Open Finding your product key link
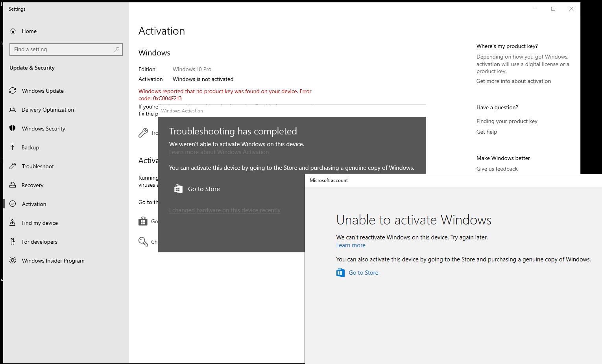 pyautogui.click(x=507, y=121)
